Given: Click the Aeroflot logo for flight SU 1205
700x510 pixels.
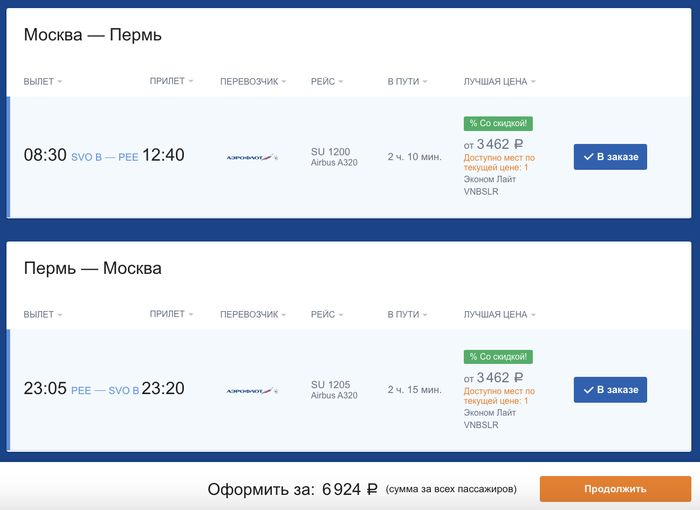Looking at the screenshot, I should pos(252,390).
